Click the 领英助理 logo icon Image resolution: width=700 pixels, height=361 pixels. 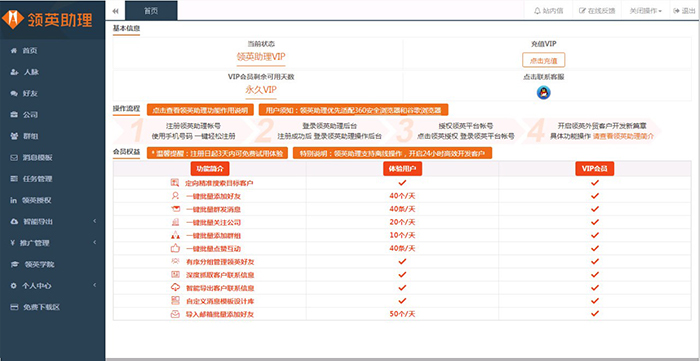[x=12, y=20]
